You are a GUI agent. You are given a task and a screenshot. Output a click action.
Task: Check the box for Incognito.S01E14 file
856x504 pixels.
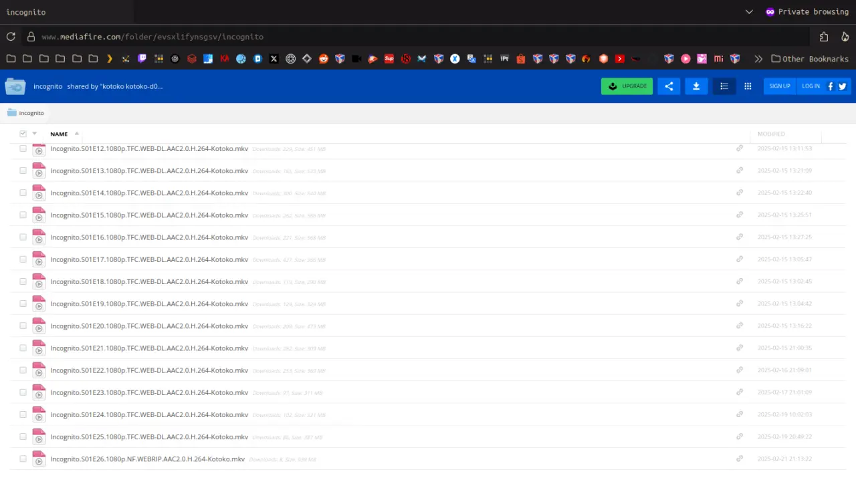[23, 193]
